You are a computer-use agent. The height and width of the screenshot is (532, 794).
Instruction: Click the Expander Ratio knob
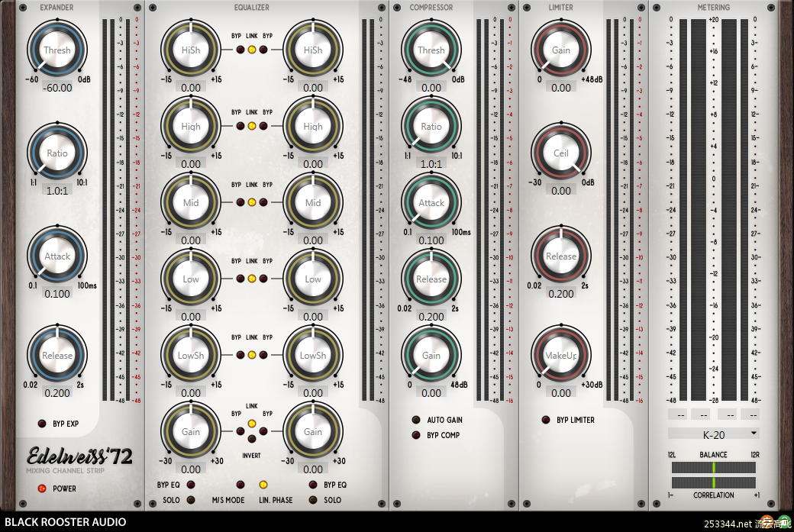[x=57, y=153]
